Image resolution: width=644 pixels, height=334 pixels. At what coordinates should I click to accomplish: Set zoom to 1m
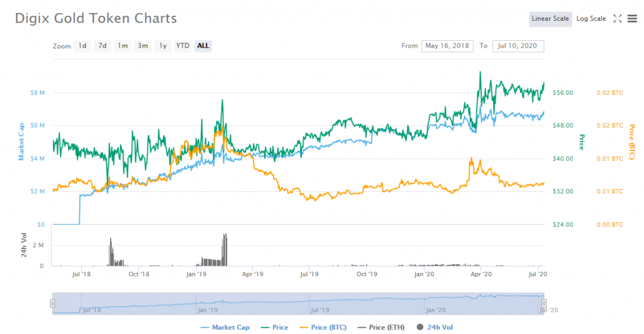(123, 45)
